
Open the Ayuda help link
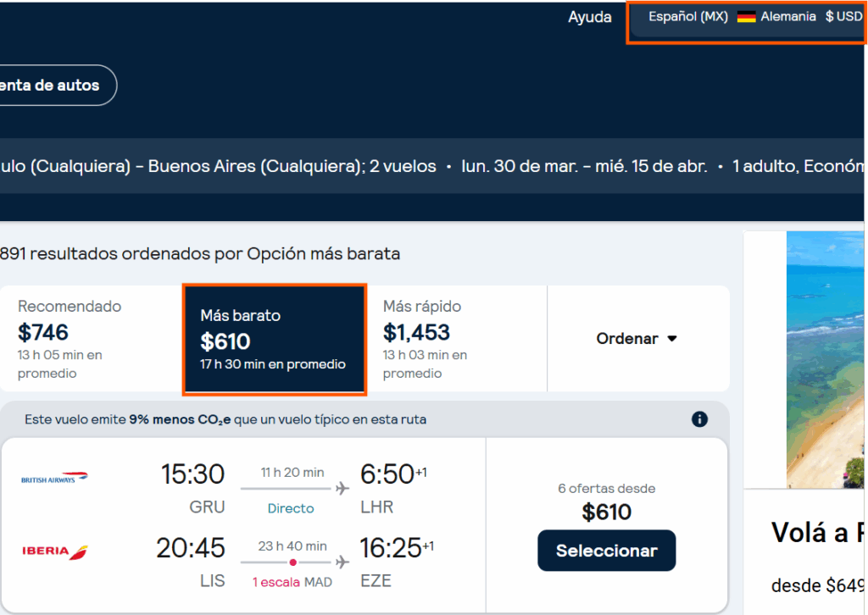[x=589, y=17]
